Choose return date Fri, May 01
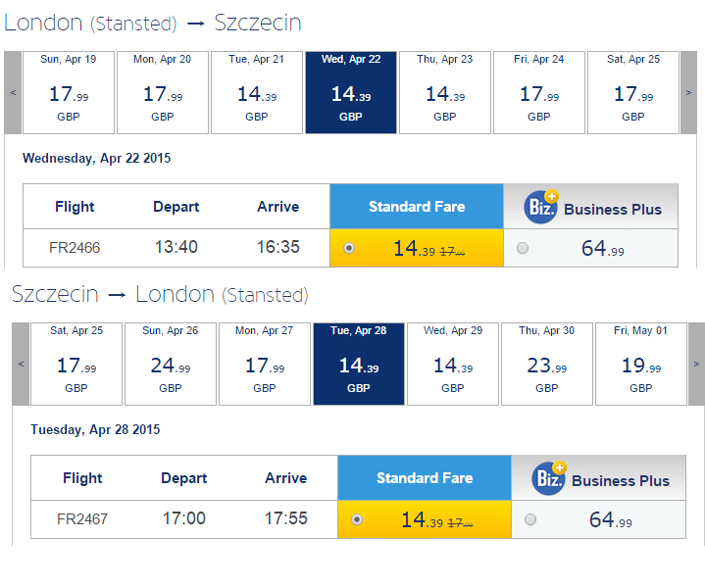The image size is (705, 588). click(641, 365)
